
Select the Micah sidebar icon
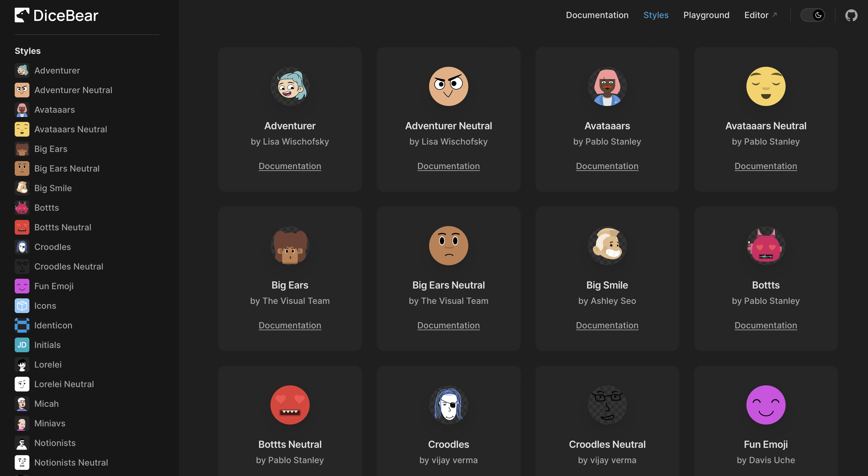tap(22, 404)
